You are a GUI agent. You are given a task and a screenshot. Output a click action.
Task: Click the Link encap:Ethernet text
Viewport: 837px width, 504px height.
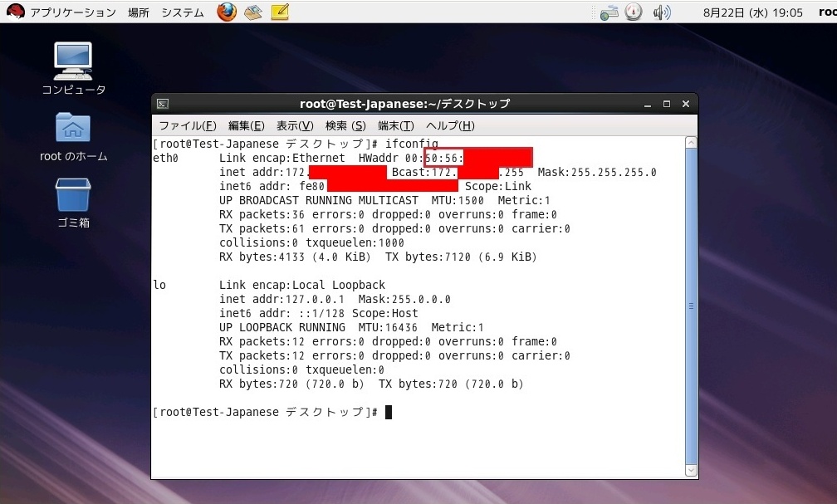[x=281, y=158]
